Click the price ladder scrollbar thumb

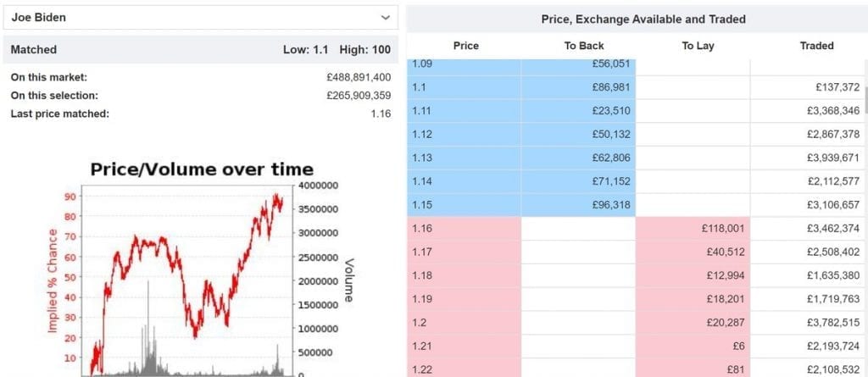865,100
